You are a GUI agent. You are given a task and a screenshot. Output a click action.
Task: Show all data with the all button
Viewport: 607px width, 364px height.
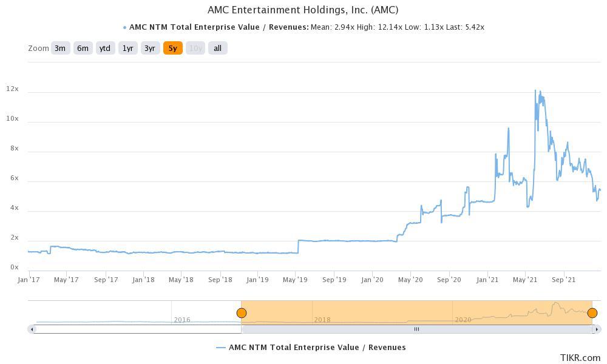click(x=217, y=48)
